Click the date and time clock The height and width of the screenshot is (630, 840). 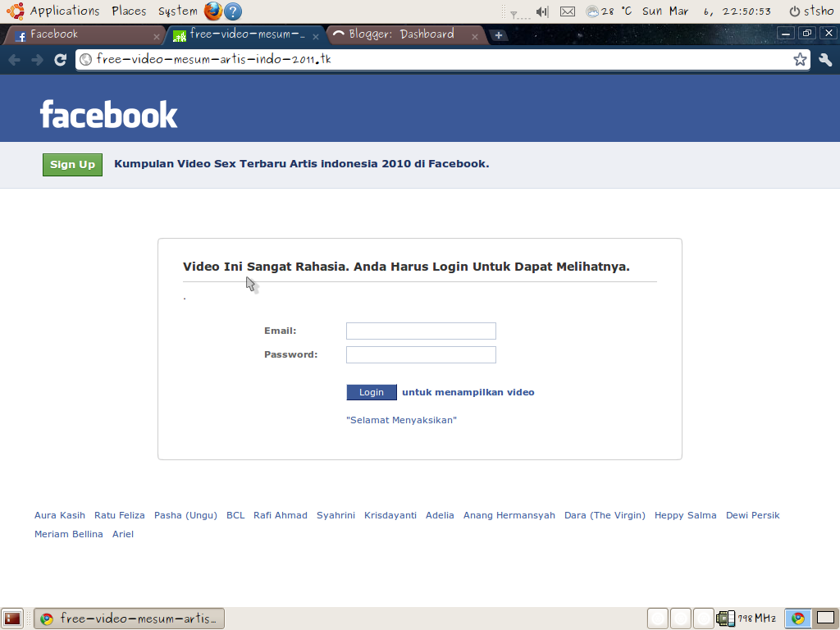(706, 11)
